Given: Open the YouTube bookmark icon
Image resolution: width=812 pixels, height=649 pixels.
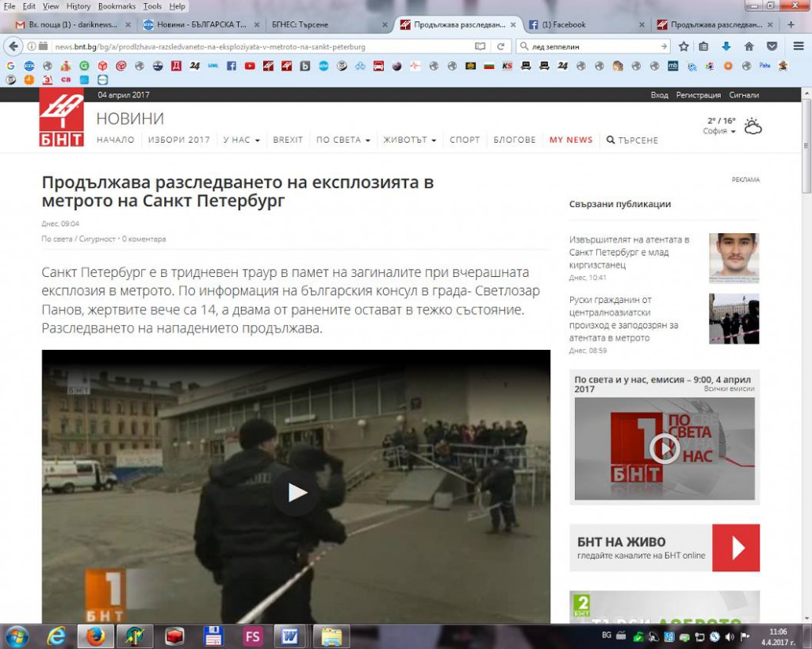Looking at the screenshot, I should (x=250, y=66).
